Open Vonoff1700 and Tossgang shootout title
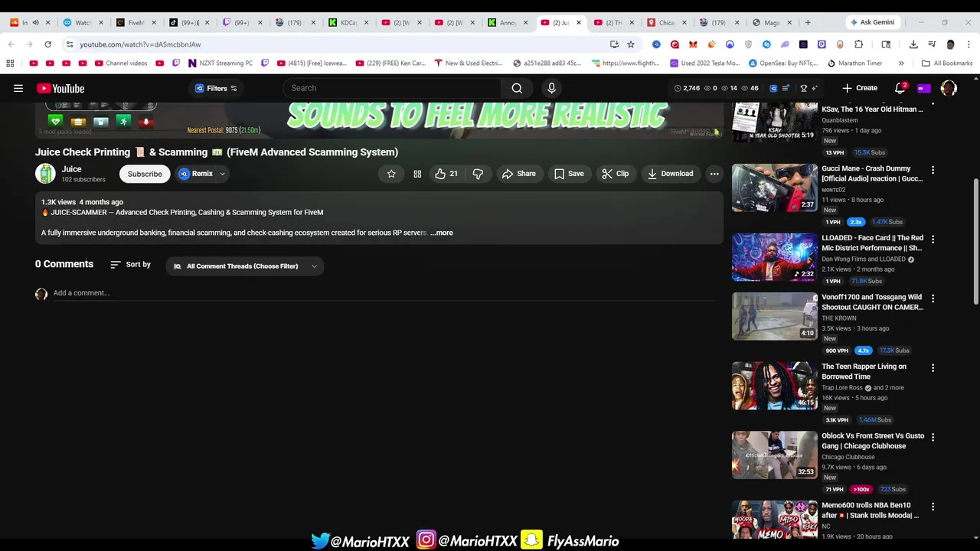Viewport: 980px width, 551px height. [872, 302]
